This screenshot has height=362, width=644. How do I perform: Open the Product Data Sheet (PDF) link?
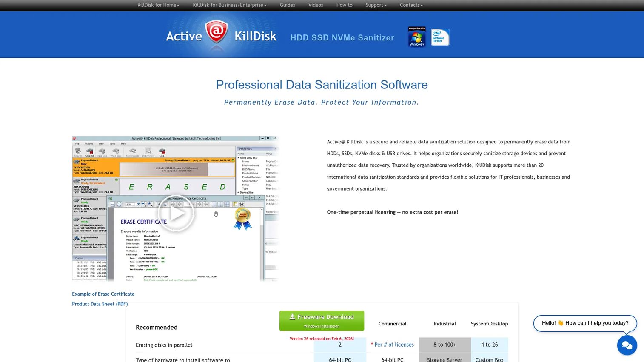(100, 304)
